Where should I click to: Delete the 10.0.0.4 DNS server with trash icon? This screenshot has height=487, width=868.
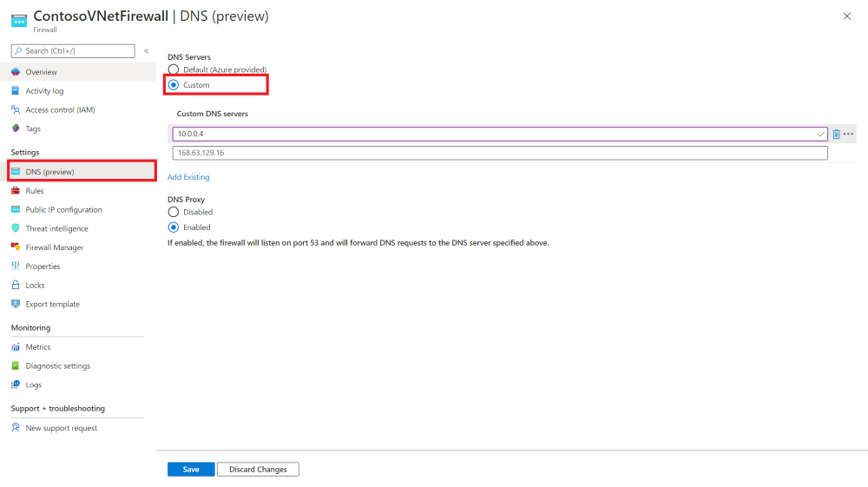[837, 134]
